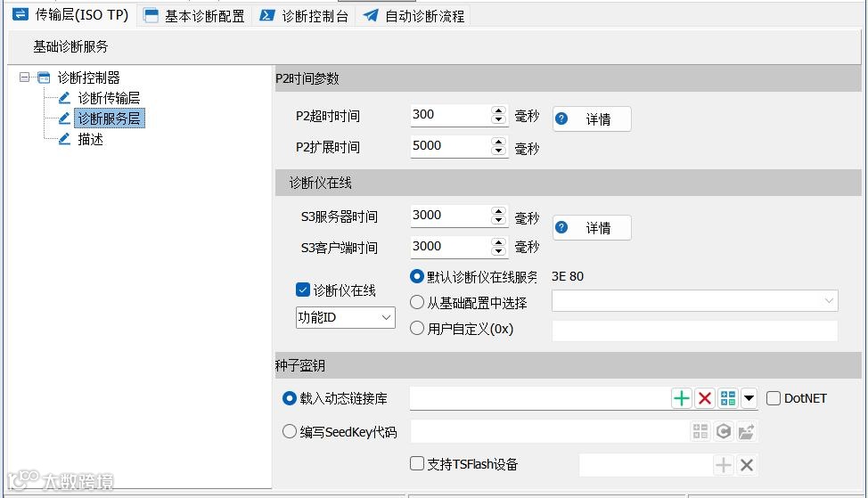The image size is (868, 498).
Task: Click the S3客户端时间 value field
Action: click(x=450, y=247)
